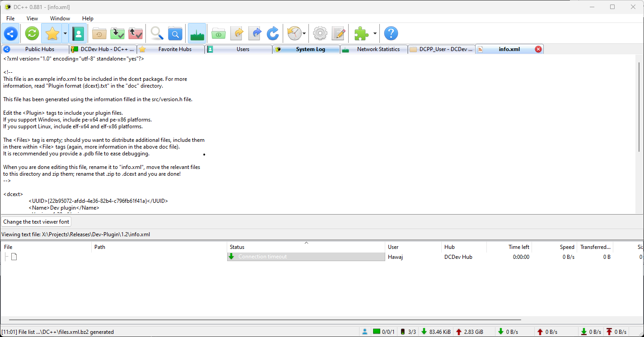Expand the Favorite Hubs star dropdown arrow
This screenshot has width=644, height=337.
65,33
